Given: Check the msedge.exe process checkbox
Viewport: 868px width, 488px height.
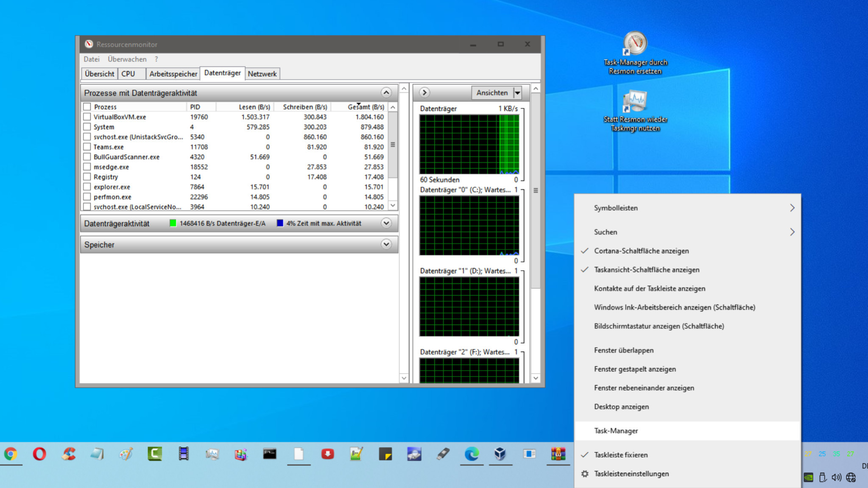Looking at the screenshot, I should [x=87, y=167].
